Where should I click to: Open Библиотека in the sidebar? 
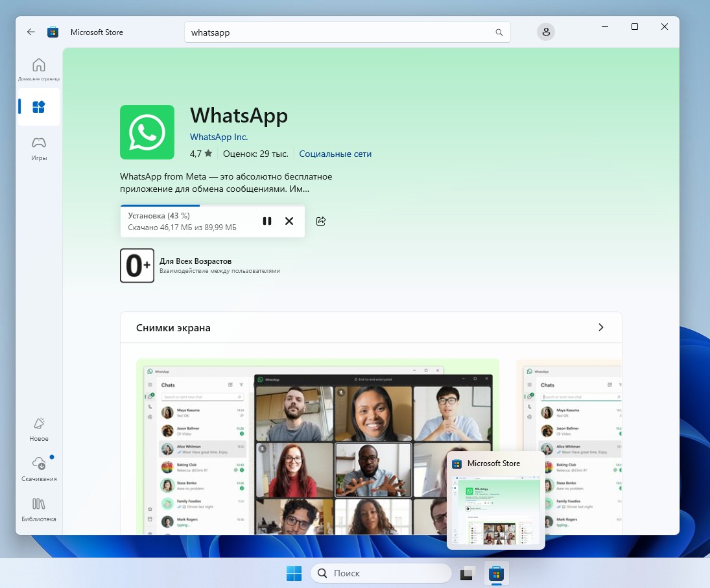click(x=39, y=510)
